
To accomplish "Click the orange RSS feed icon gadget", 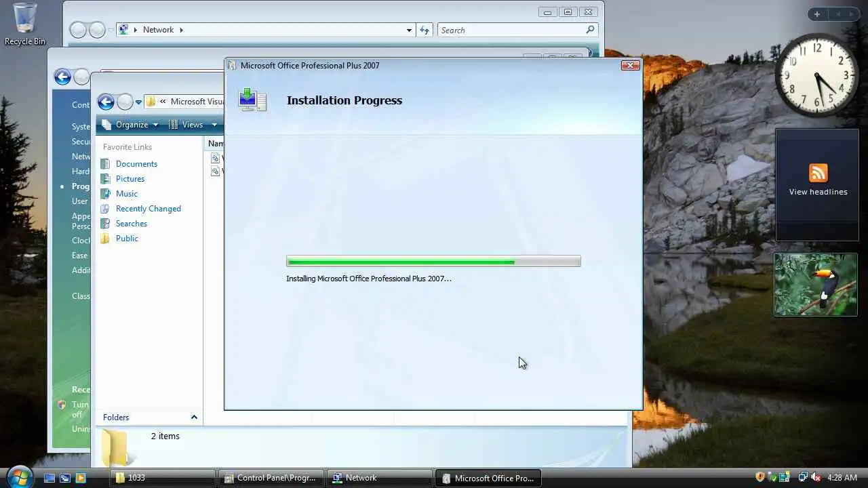I will coord(818,173).
